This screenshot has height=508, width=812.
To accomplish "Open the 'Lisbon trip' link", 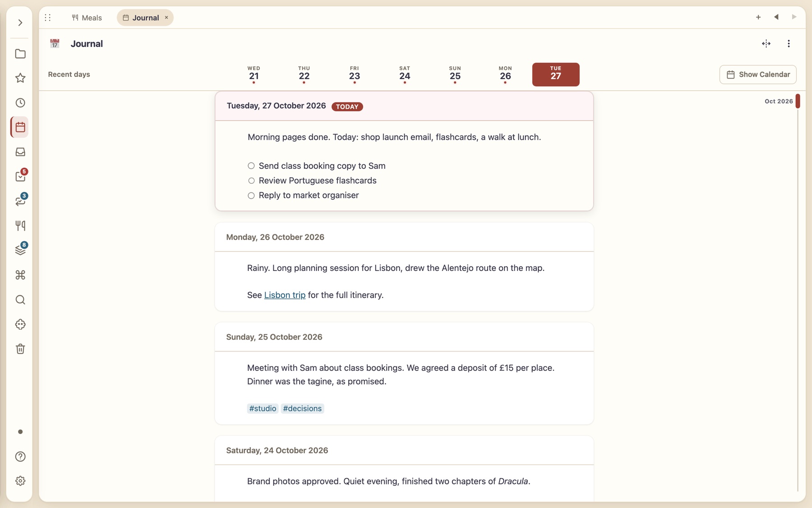I will point(285,295).
